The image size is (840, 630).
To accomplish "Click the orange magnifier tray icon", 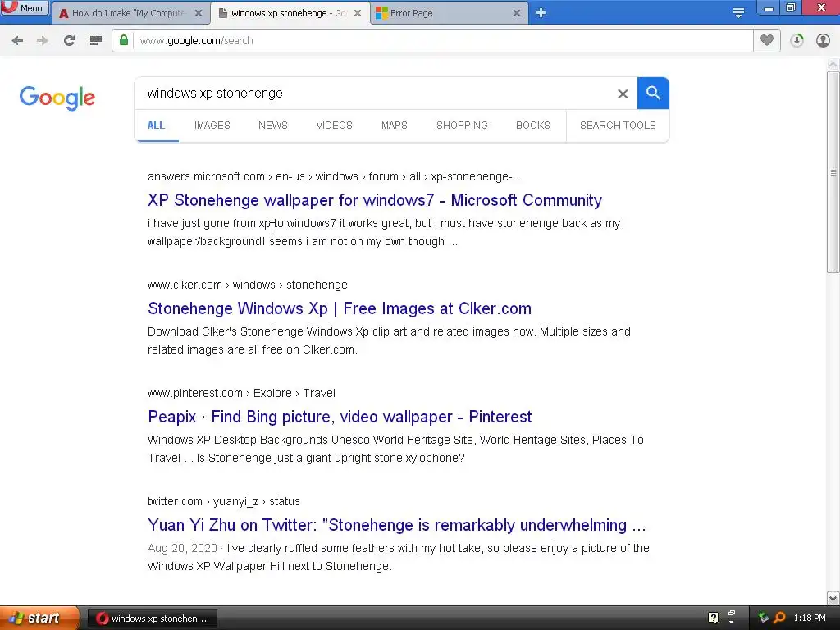I will [779, 618].
